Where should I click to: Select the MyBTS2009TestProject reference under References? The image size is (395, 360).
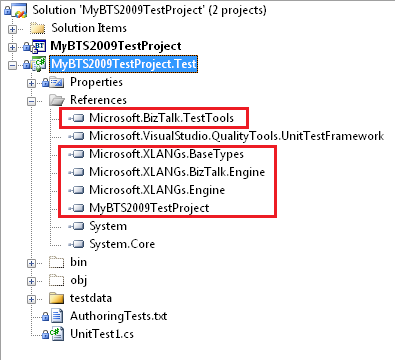click(x=149, y=208)
